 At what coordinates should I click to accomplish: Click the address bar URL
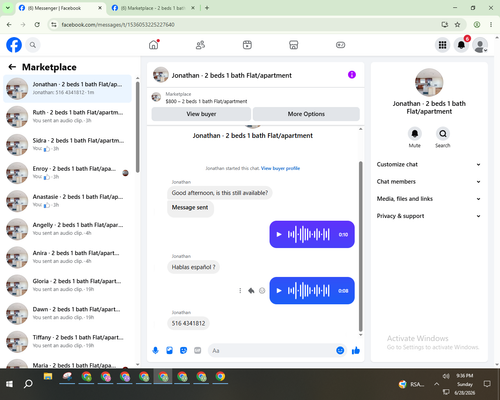click(118, 24)
